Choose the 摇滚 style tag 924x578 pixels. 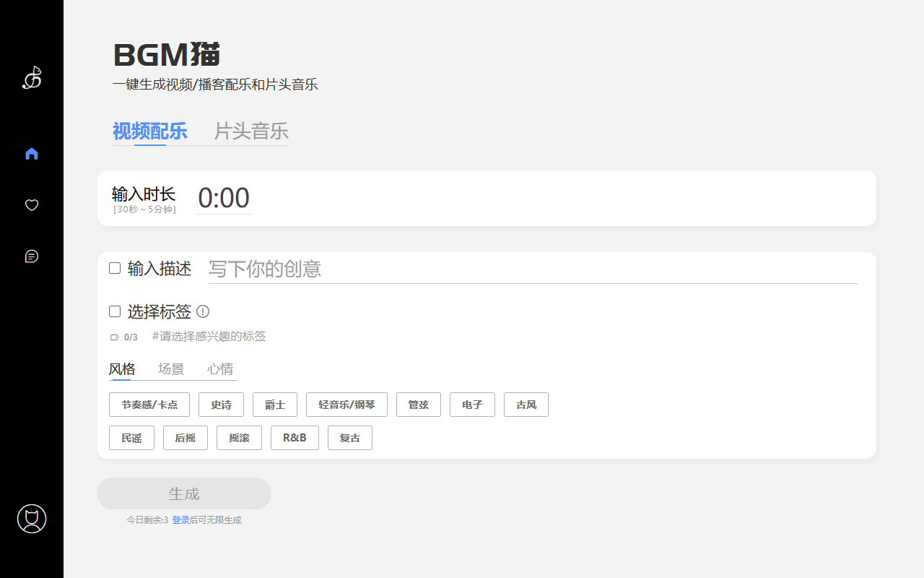[x=239, y=438]
